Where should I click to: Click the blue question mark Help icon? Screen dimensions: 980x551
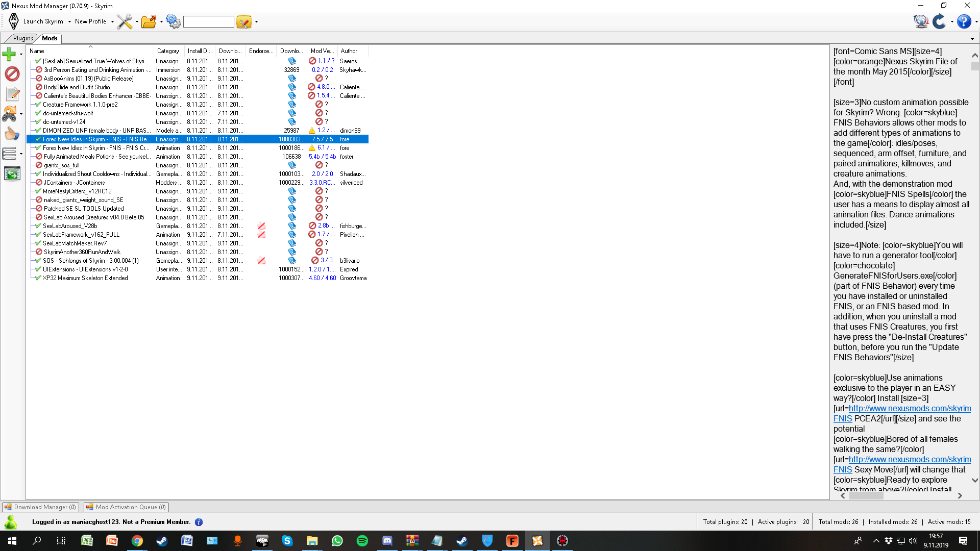pos(964,21)
